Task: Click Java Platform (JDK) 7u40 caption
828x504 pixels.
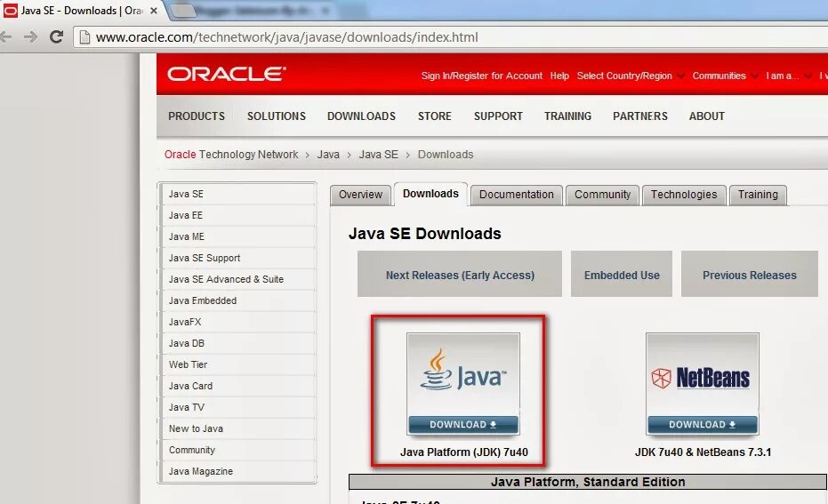Action: click(x=463, y=452)
